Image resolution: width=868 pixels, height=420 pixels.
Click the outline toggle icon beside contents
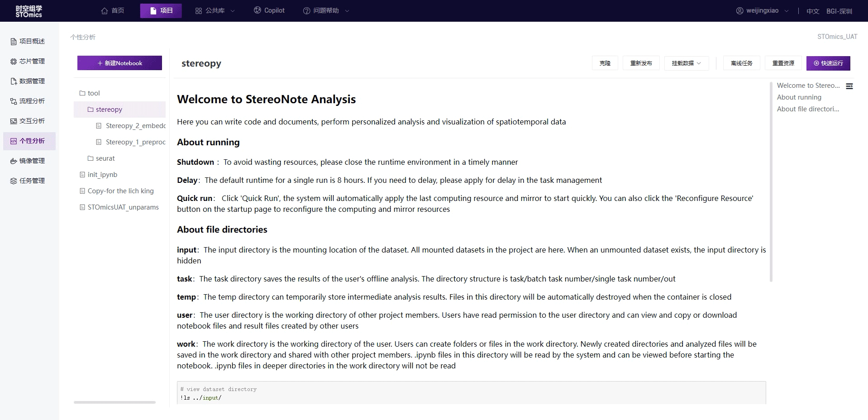[849, 86]
